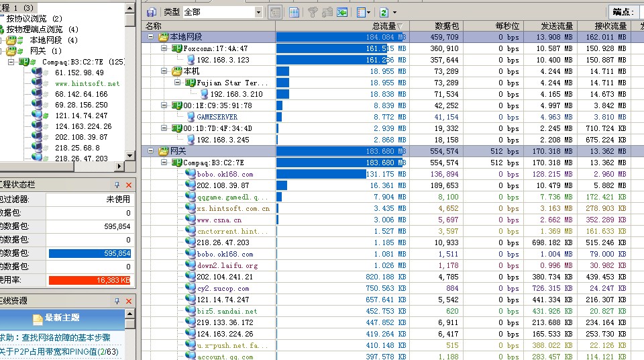This screenshot has height=360, width=644.
Task: Collapse the Foxconn:17:4A:47 row
Action: pyautogui.click(x=164, y=48)
